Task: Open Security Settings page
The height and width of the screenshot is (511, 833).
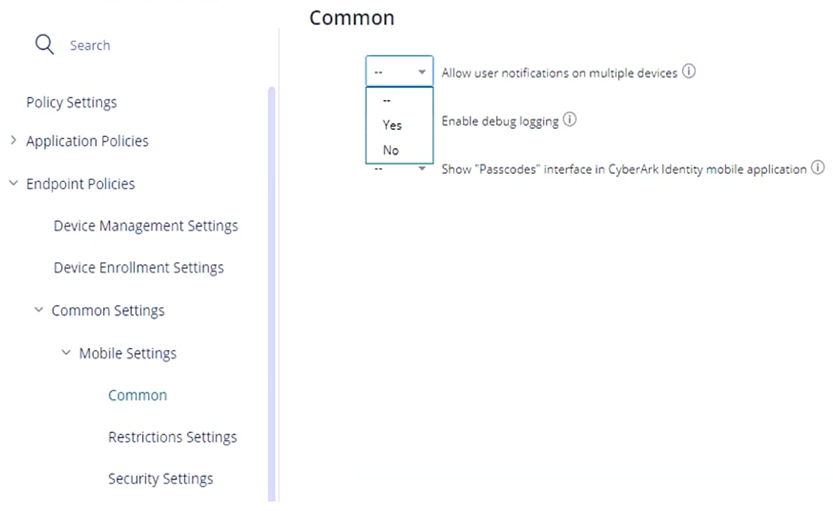Action: (161, 479)
